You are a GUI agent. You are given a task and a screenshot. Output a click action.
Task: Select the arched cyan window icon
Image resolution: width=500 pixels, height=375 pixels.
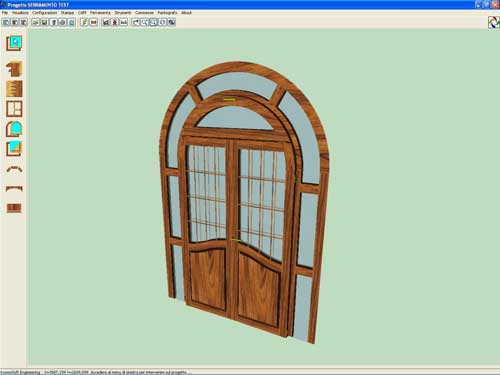[14, 129]
